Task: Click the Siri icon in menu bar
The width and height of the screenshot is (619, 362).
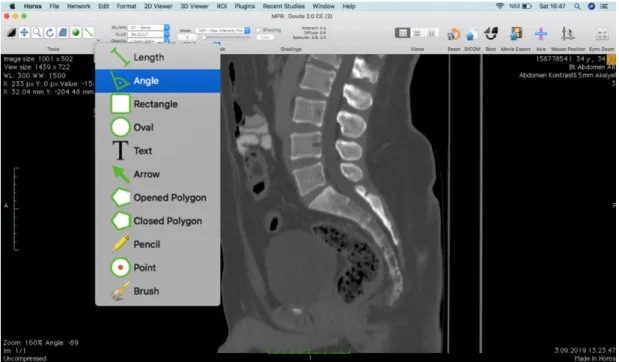Action: tap(591, 6)
